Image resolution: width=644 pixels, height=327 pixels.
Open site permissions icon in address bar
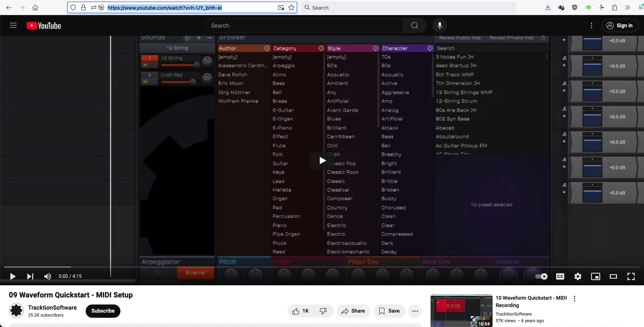pos(93,7)
